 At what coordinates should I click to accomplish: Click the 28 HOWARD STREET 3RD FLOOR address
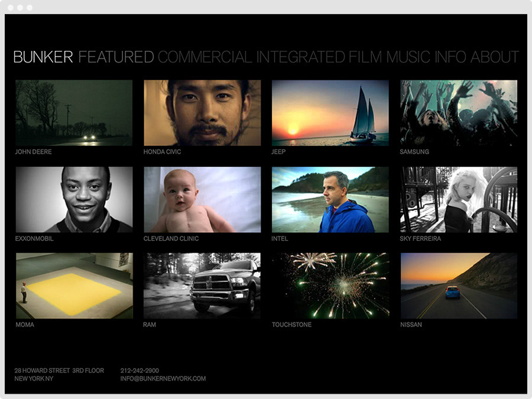[x=59, y=371]
